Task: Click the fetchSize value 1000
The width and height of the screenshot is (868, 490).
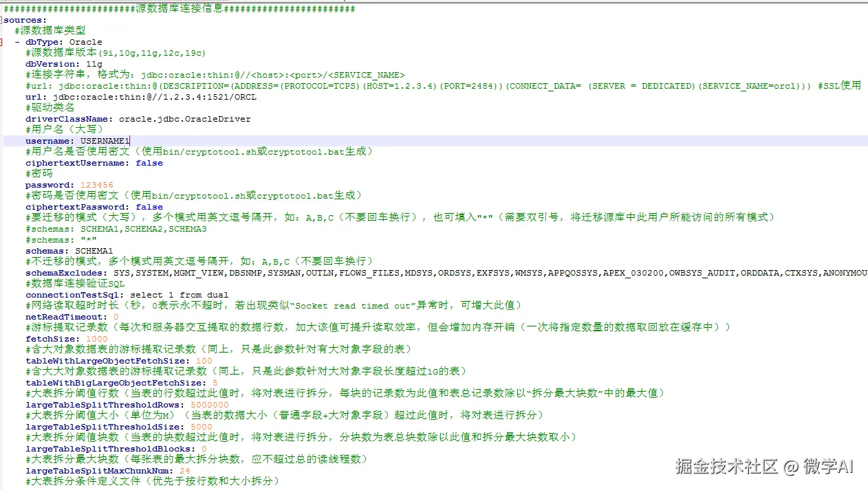Action: [97, 339]
